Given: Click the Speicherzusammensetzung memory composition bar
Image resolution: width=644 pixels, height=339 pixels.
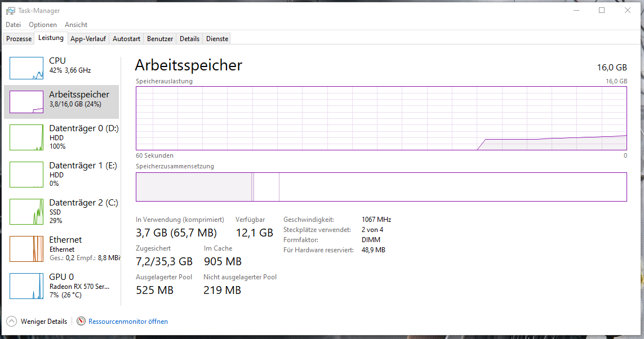Looking at the screenshot, I should [x=381, y=187].
